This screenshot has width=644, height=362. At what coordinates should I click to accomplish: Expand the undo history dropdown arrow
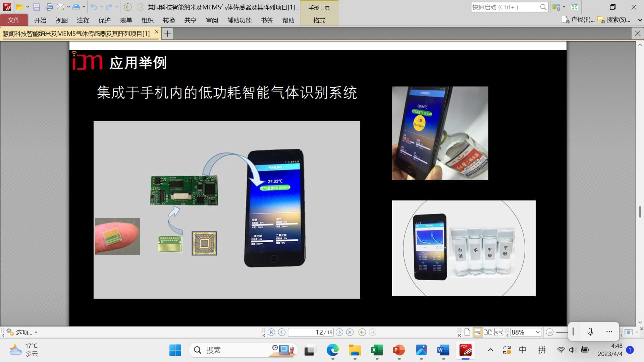tap(101, 7)
